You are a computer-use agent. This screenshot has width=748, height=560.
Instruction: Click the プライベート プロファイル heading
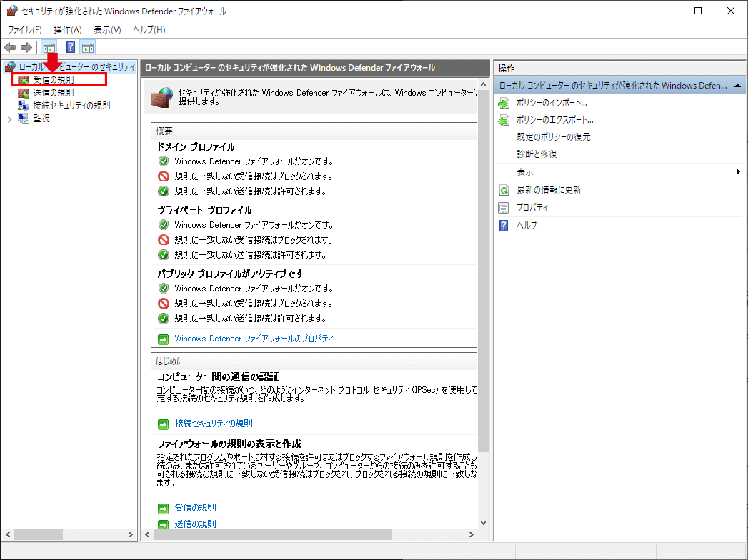pos(204,211)
